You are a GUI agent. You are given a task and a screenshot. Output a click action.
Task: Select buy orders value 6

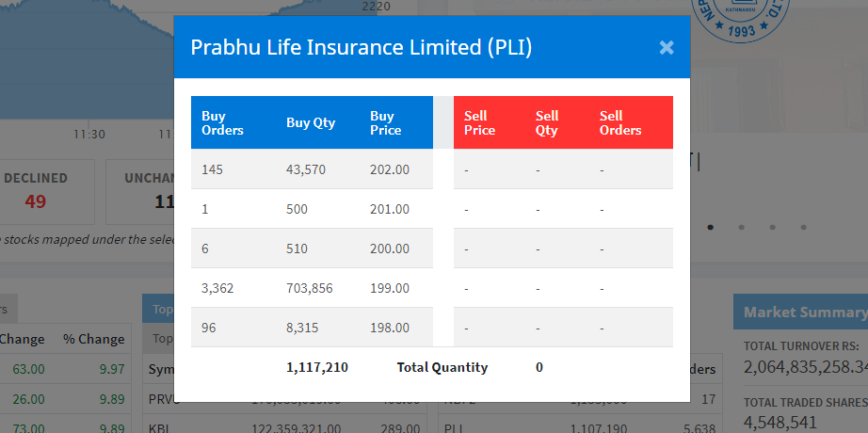point(205,249)
